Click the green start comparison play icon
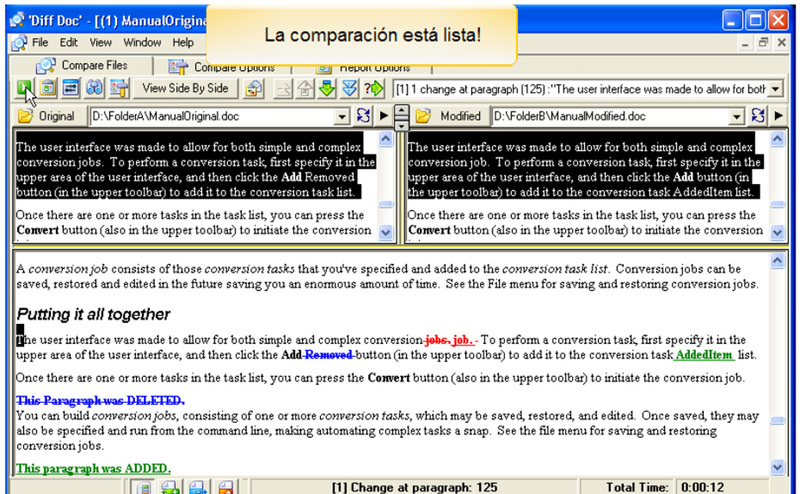The image size is (800, 494). point(24,88)
